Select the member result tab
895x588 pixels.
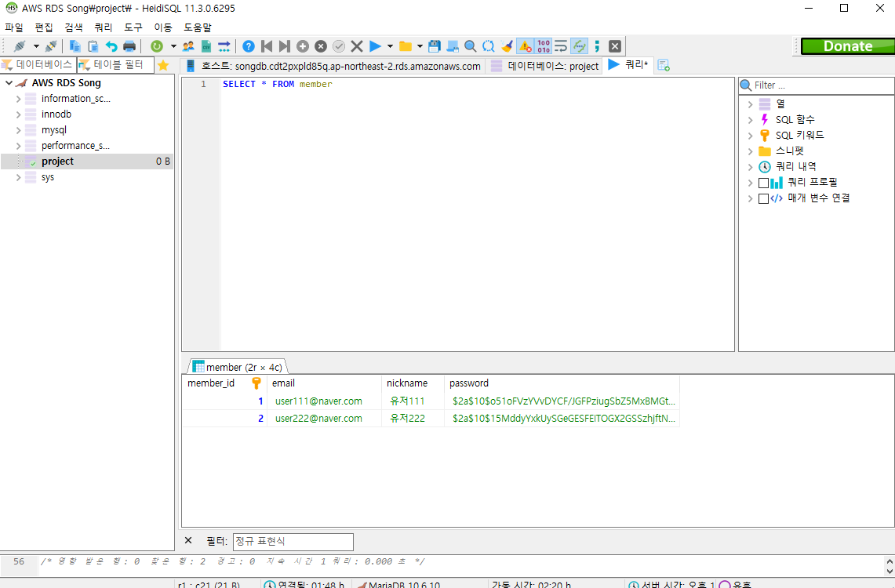coord(238,367)
